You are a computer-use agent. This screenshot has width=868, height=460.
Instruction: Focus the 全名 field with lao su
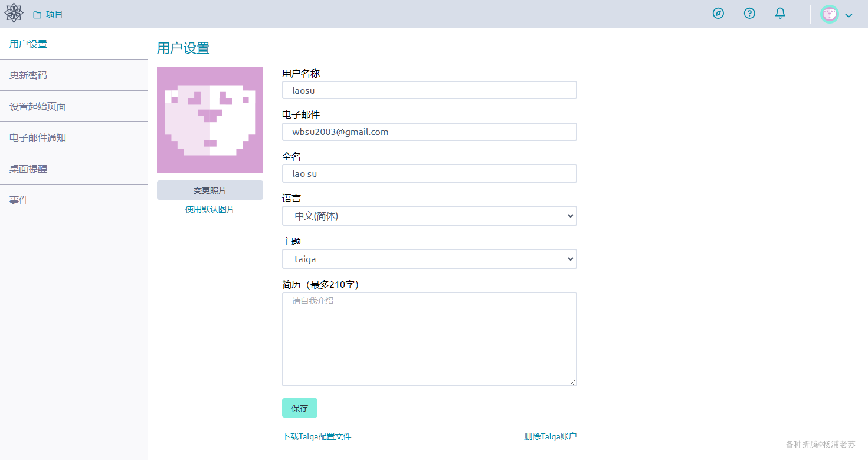pyautogui.click(x=429, y=173)
